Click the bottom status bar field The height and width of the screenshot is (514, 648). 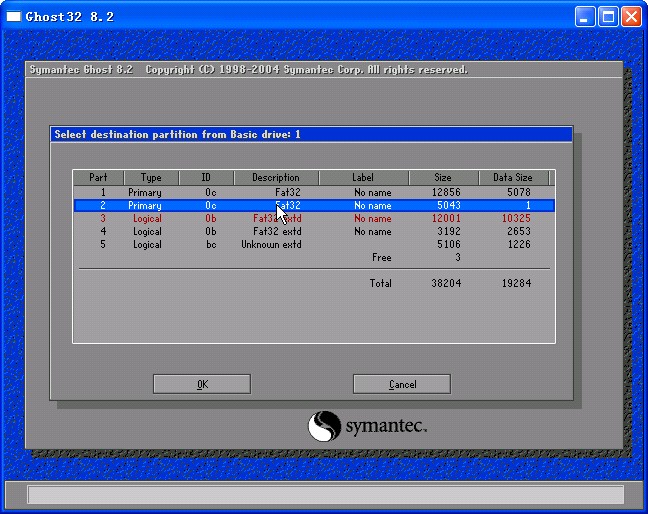(x=324, y=494)
